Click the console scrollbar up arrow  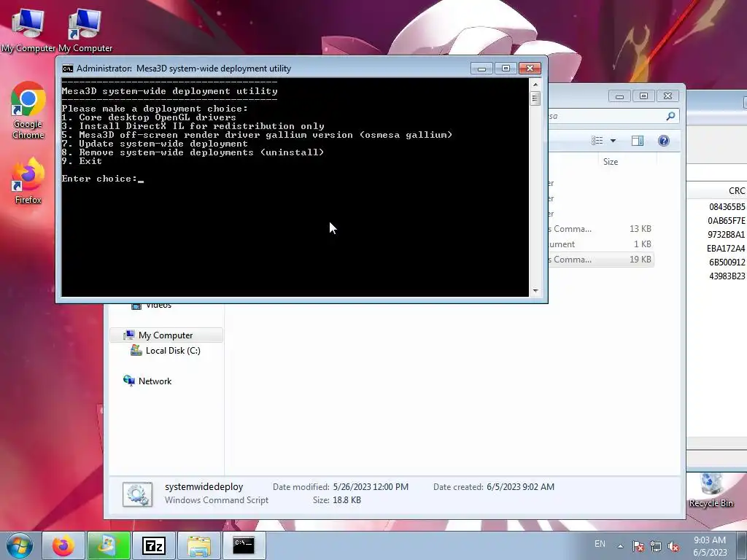coord(535,85)
